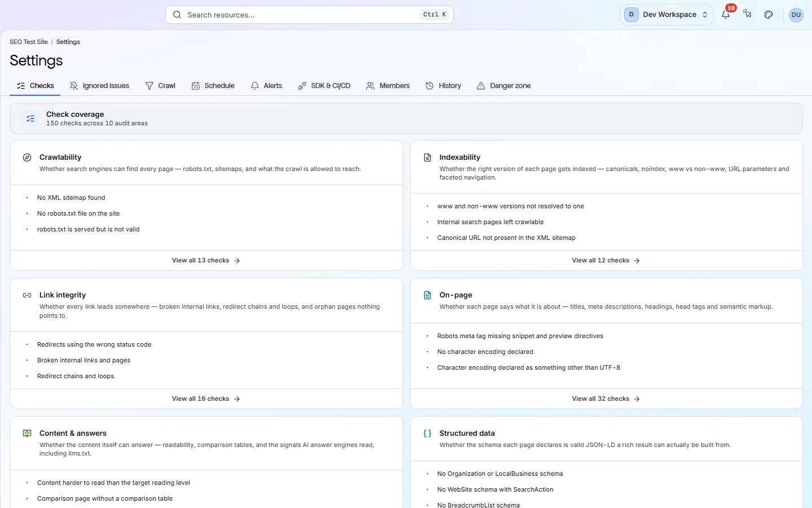
Task: Open the Ignored issues tab
Action: [x=99, y=86]
